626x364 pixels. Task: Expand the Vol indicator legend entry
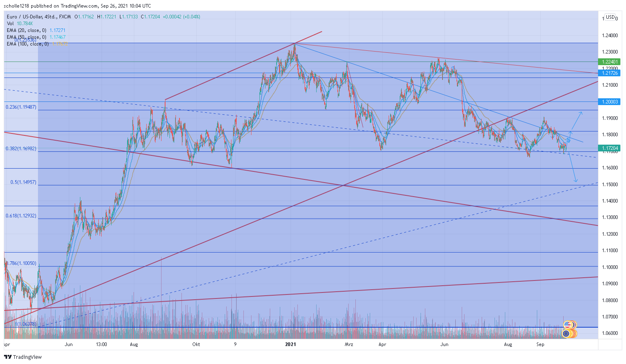click(10, 23)
